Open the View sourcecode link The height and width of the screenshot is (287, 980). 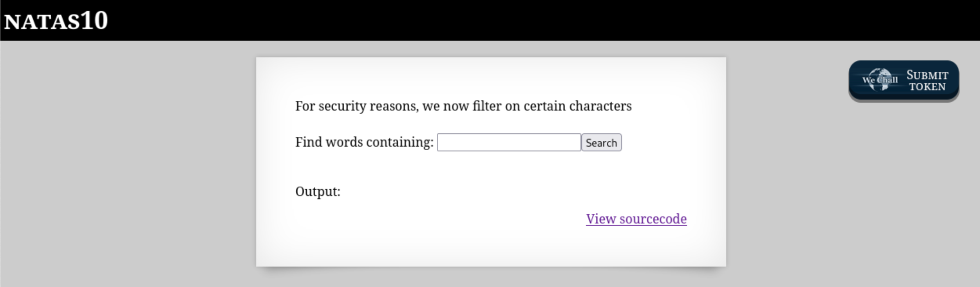(636, 219)
